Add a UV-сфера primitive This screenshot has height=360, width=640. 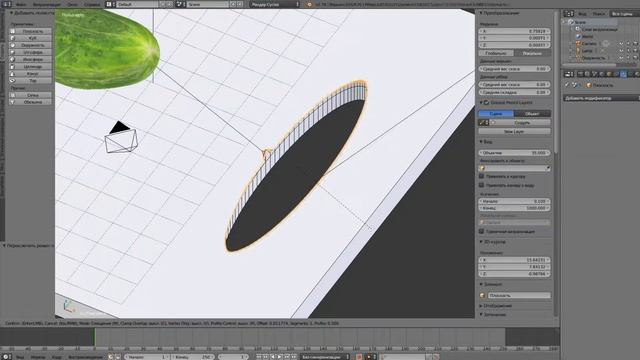(31, 52)
